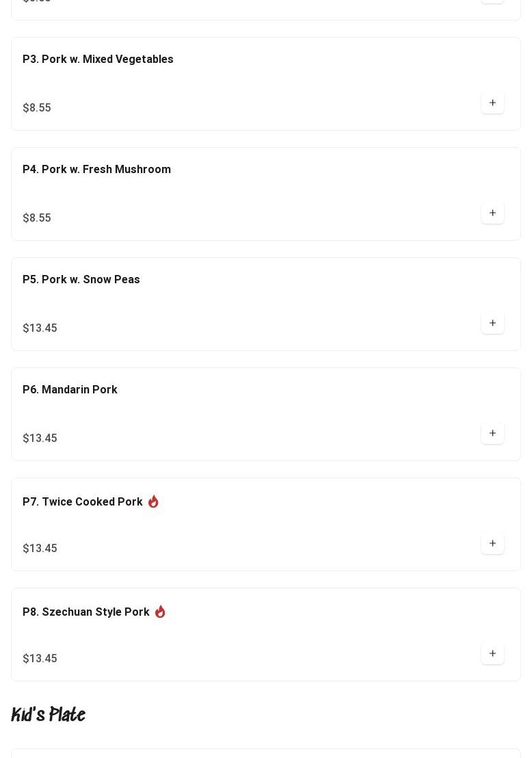The width and height of the screenshot is (532, 758).
Task: Open the P3. Pork w. Mixed Vegetables title
Action: click(x=98, y=59)
